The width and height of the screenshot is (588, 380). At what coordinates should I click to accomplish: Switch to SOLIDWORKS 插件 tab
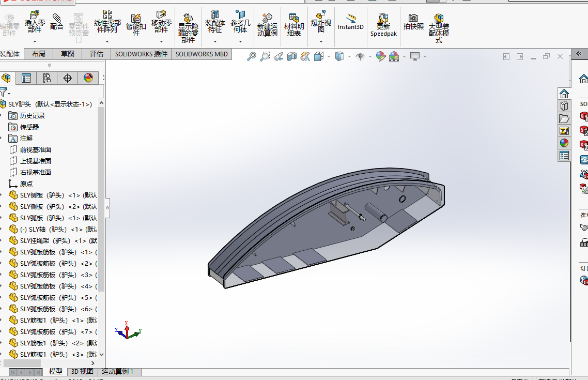pyautogui.click(x=141, y=54)
